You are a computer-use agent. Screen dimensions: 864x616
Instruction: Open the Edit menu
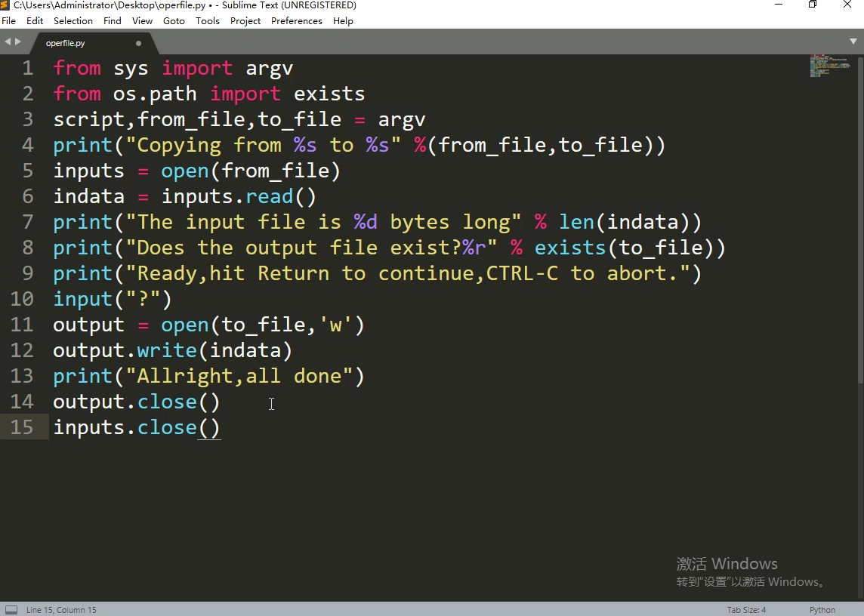click(34, 20)
